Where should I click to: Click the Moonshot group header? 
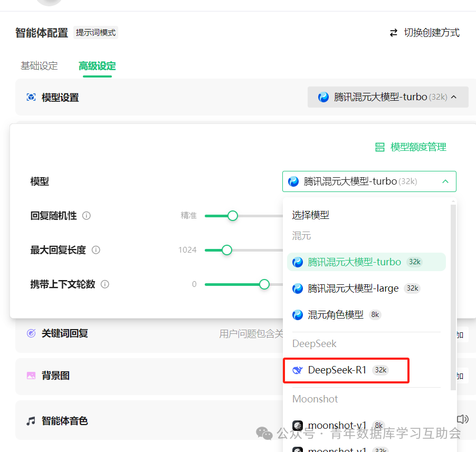[x=315, y=399]
